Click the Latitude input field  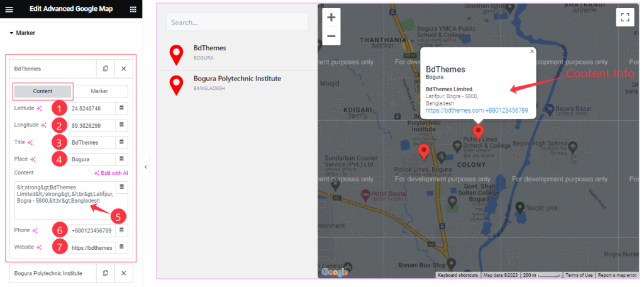coord(92,108)
